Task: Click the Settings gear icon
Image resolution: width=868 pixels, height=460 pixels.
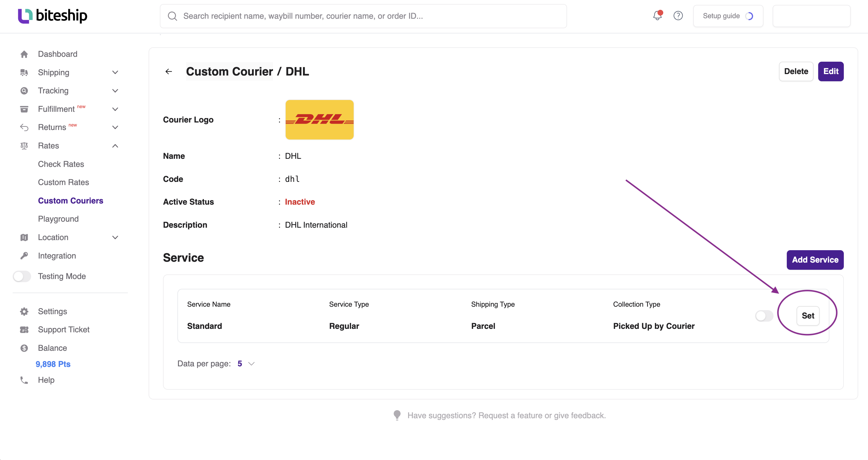Action: click(24, 311)
